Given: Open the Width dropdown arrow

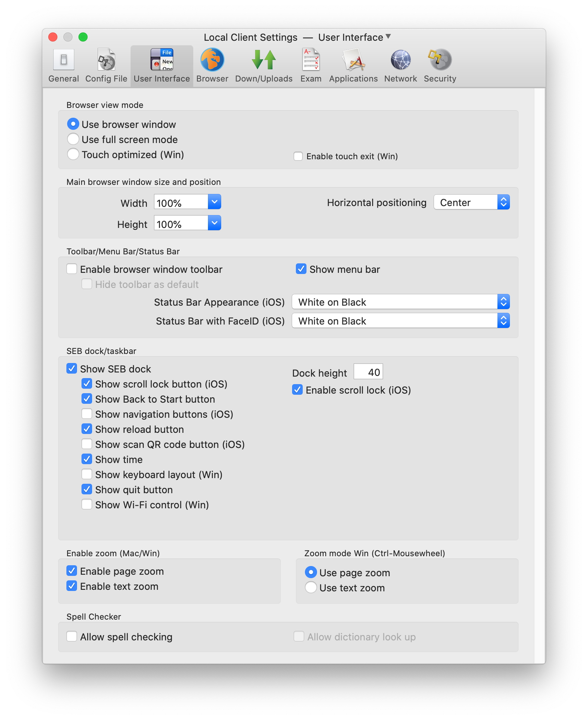Looking at the screenshot, I should pos(214,202).
